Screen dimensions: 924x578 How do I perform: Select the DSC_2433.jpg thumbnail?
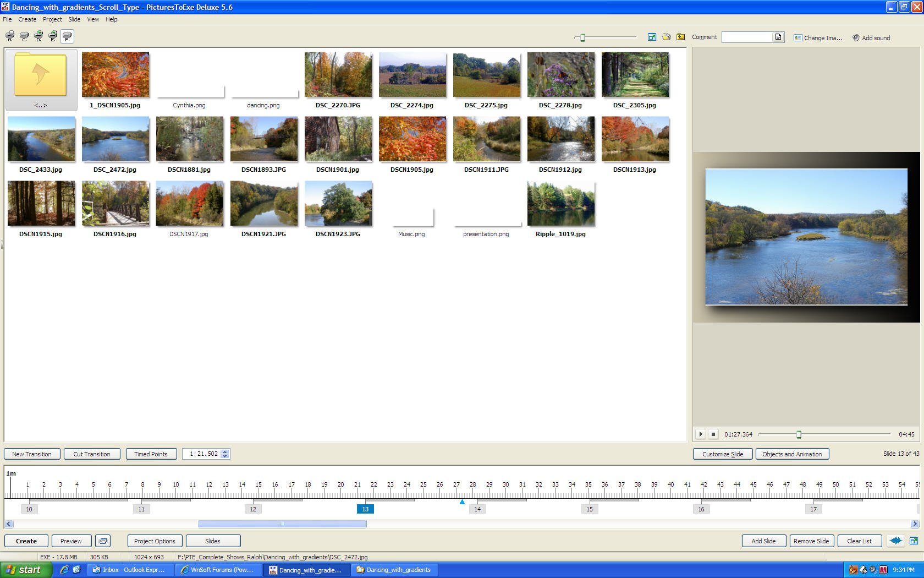[x=41, y=139]
